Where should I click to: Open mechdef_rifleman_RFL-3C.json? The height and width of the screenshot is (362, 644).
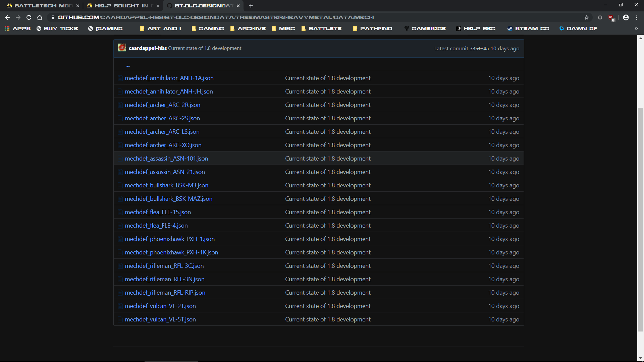(x=164, y=266)
